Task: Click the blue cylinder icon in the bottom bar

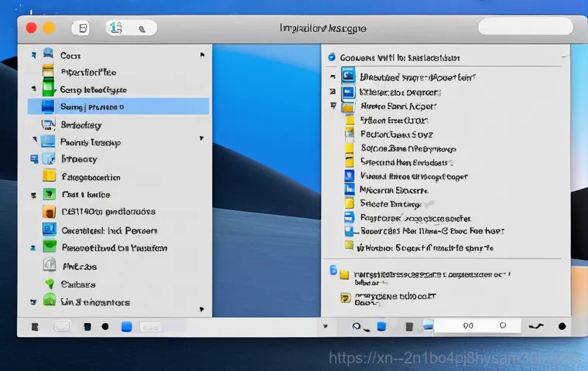Action: 381,326
